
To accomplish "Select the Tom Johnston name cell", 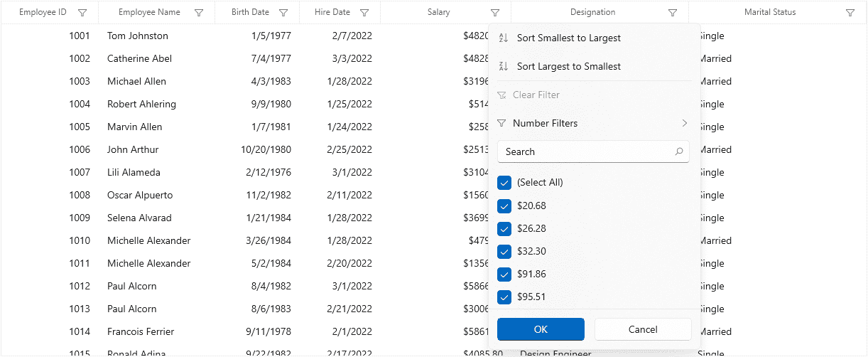I will [138, 36].
